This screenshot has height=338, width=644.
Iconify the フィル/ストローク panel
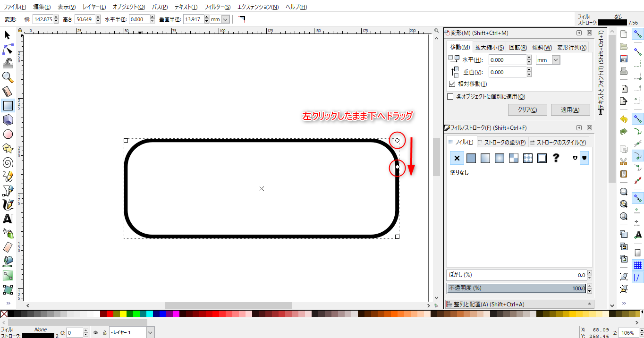tap(579, 128)
